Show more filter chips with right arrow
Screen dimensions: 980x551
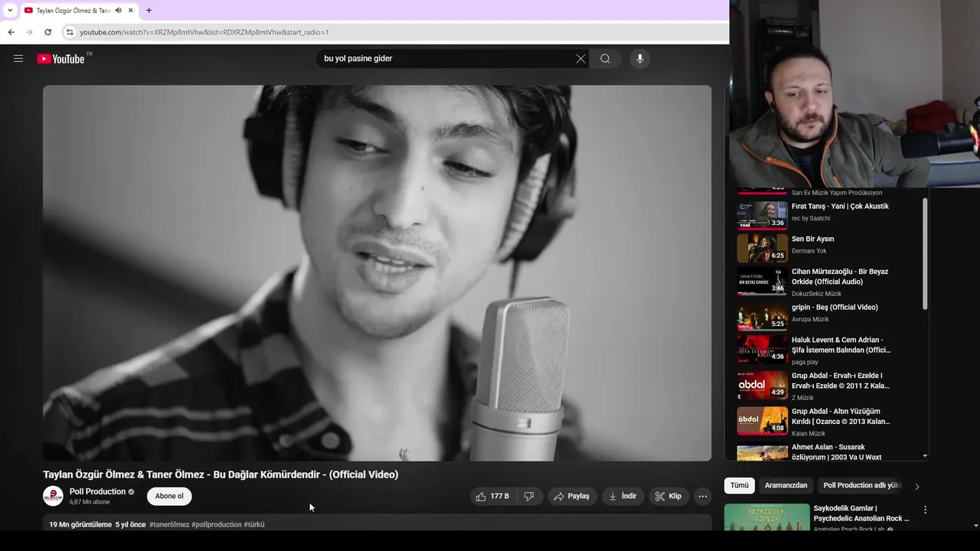(x=916, y=486)
